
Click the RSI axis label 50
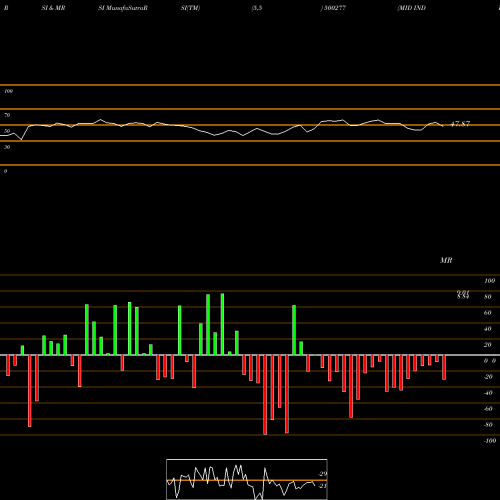click(x=7, y=131)
